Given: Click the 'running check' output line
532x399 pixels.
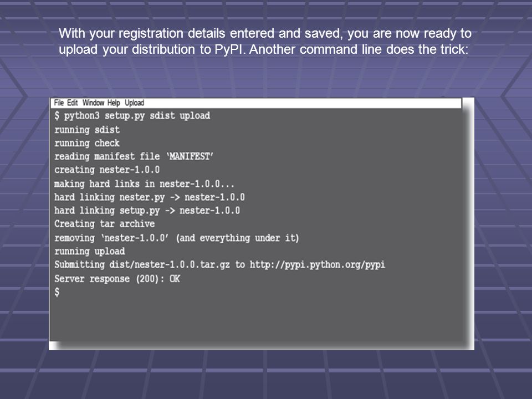Looking at the screenshot, I should 87,143.
